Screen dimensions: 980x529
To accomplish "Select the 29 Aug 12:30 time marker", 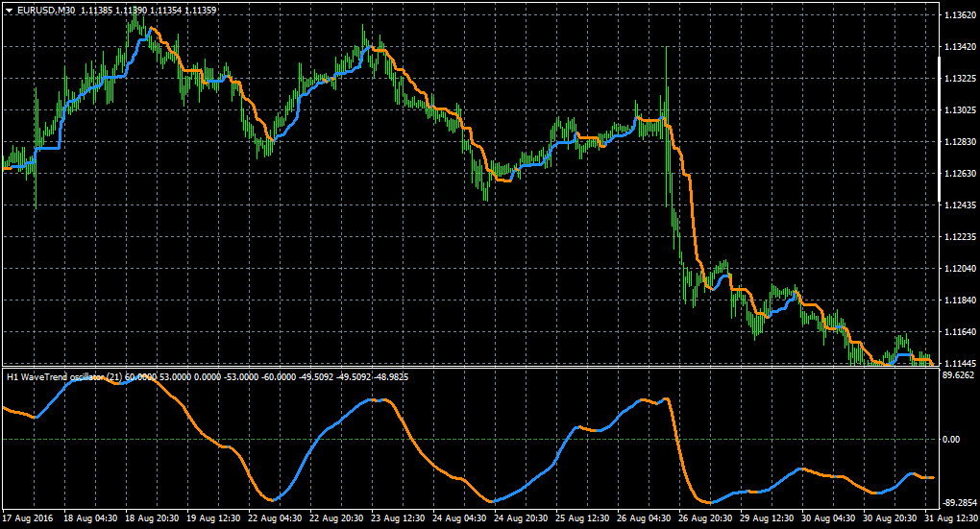I will point(767,518).
